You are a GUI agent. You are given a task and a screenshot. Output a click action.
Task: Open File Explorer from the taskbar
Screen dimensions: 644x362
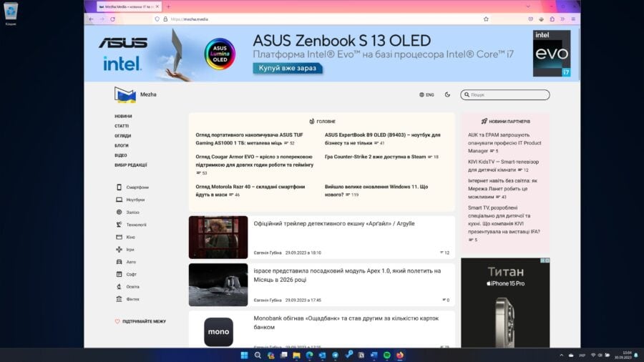(x=296, y=355)
